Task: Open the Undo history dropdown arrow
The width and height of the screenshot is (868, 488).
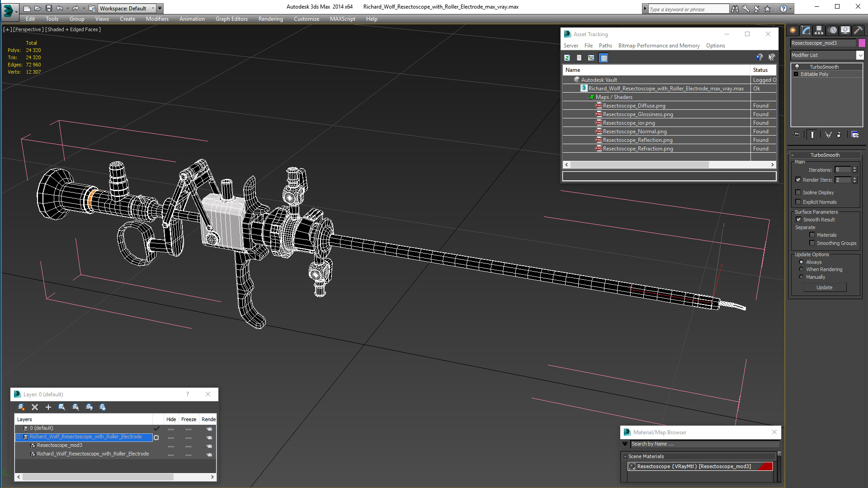Action: (x=67, y=8)
